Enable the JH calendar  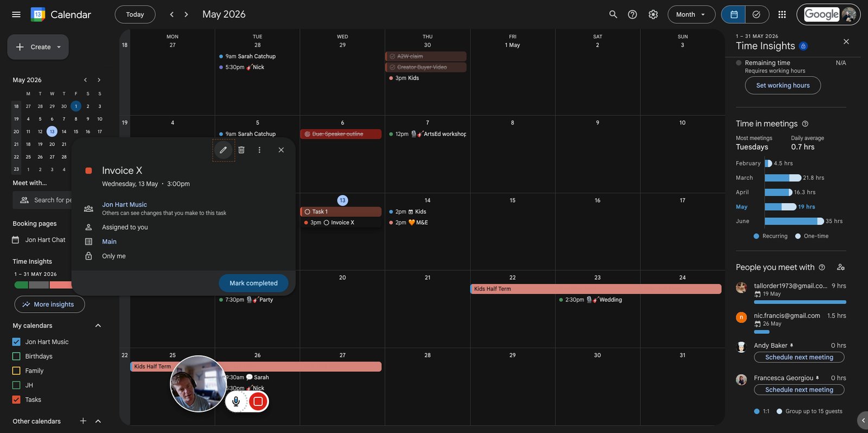click(16, 385)
